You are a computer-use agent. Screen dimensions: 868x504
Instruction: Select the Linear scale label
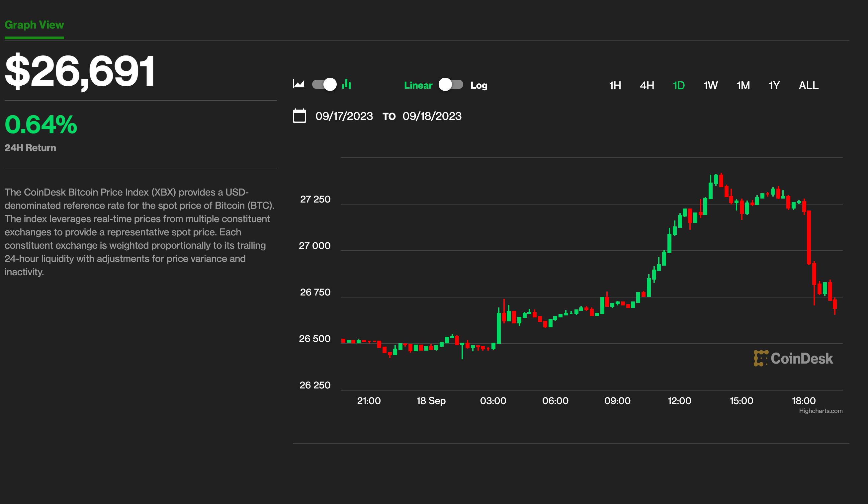[x=418, y=85]
